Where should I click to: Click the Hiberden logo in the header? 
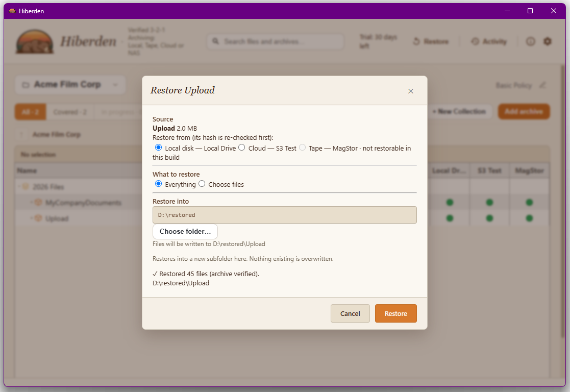pos(35,41)
